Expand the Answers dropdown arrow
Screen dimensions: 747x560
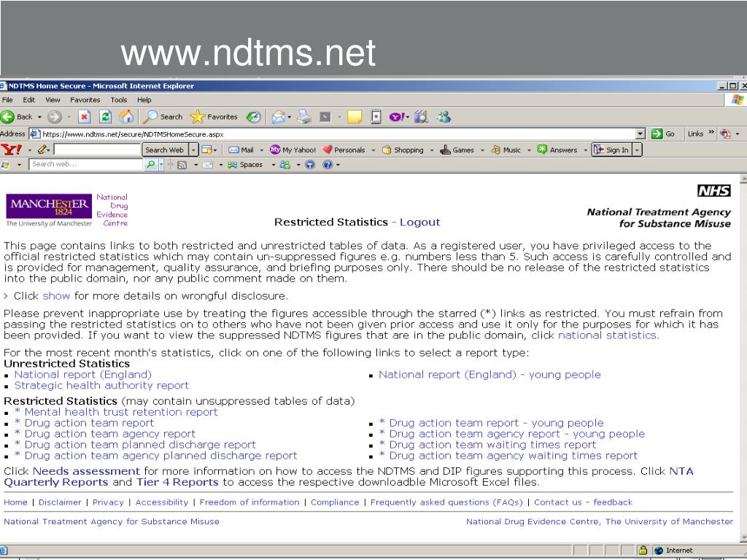coord(586,150)
